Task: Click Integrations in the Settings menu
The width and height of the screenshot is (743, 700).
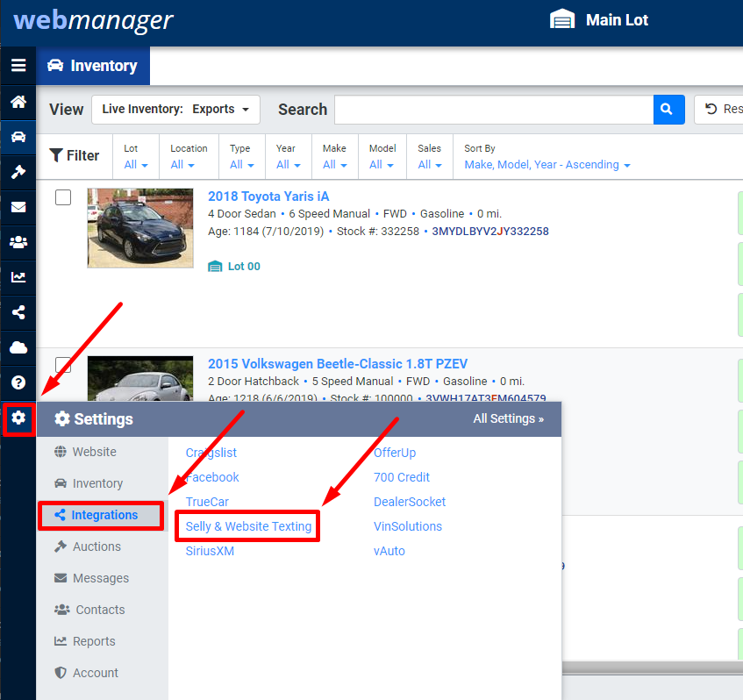Action: click(x=100, y=516)
